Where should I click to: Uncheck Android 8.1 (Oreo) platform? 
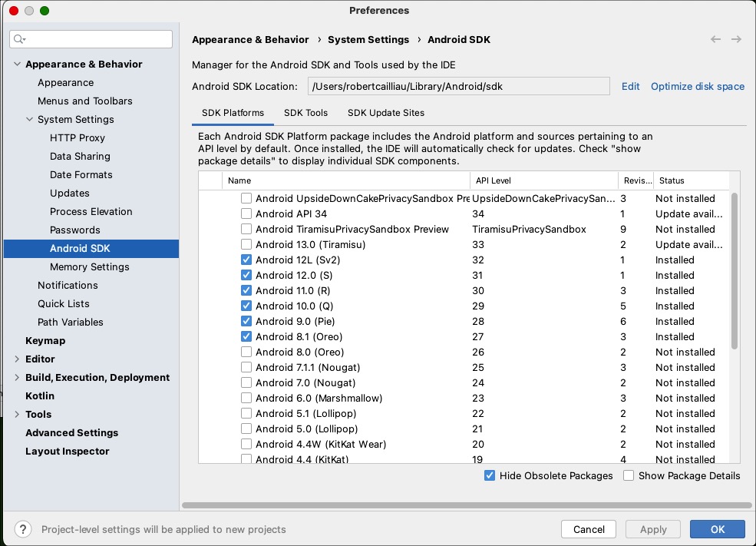coord(246,336)
